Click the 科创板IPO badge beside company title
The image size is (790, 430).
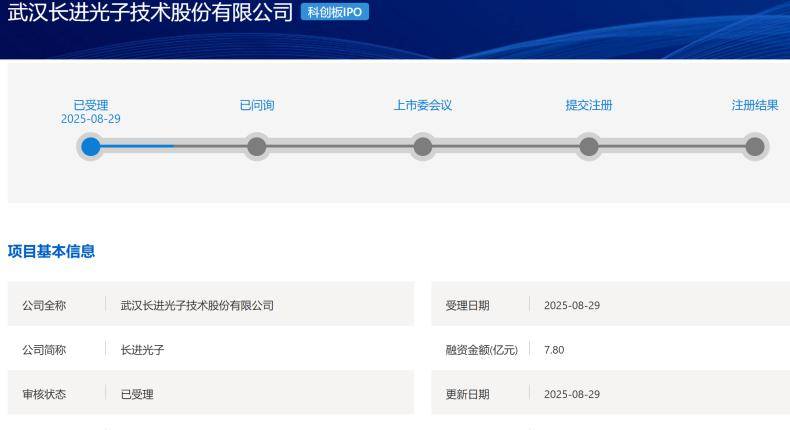335,13
